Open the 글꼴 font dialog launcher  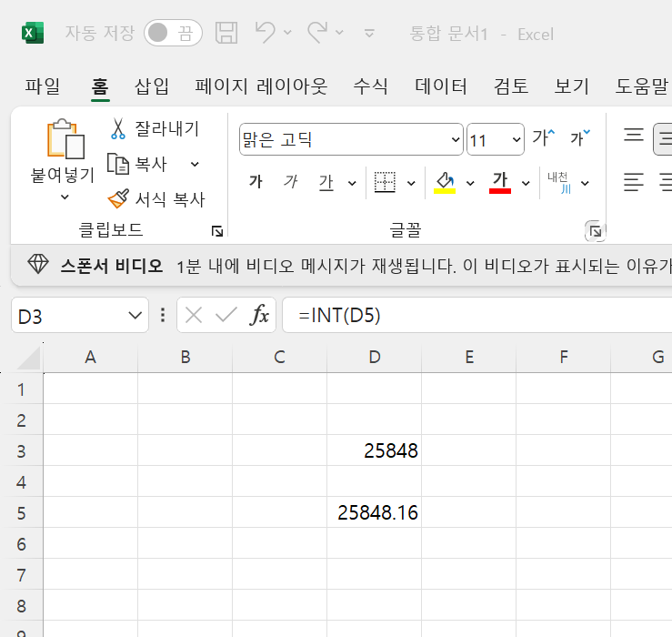[596, 232]
